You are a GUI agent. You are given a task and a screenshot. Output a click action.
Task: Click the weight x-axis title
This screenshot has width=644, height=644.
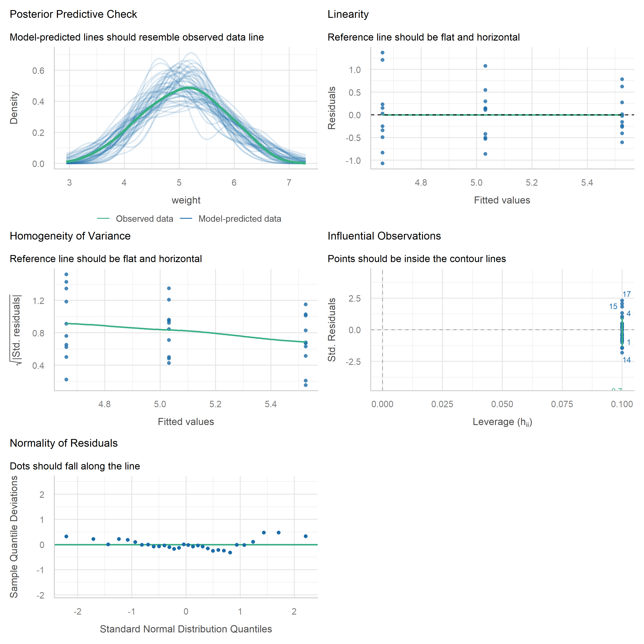coord(186,200)
